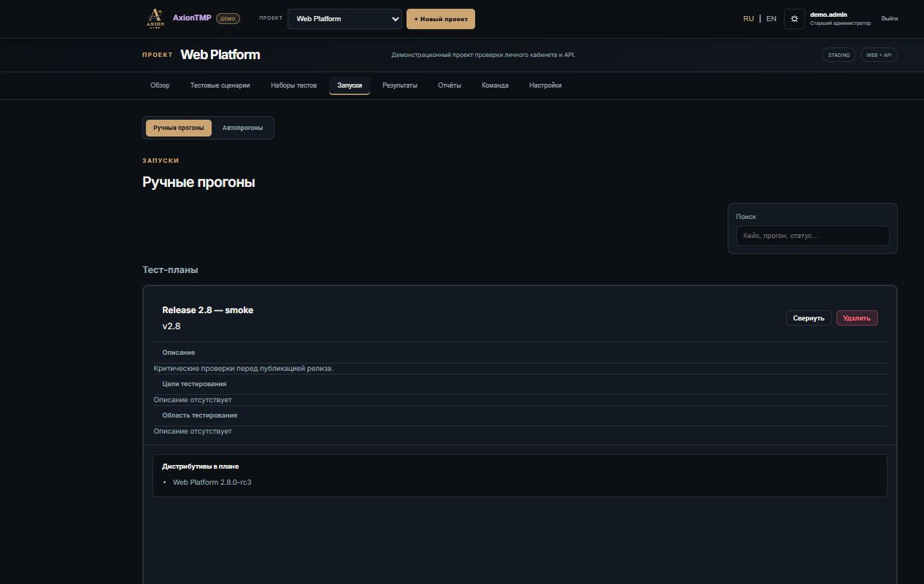Click the Демонстрационный проект description line
924x584 pixels.
point(483,55)
